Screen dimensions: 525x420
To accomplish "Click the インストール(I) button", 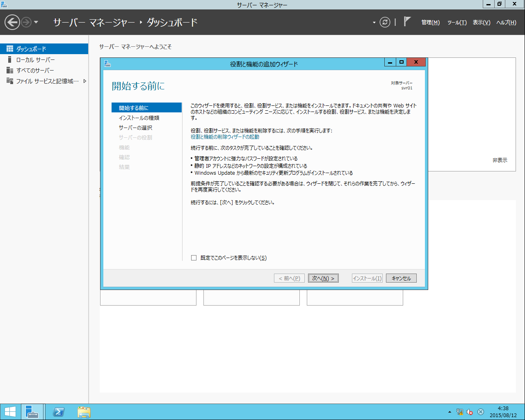I will pos(367,278).
